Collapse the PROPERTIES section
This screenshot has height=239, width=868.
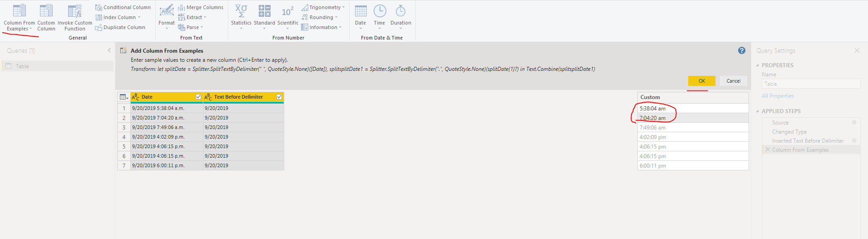point(758,65)
